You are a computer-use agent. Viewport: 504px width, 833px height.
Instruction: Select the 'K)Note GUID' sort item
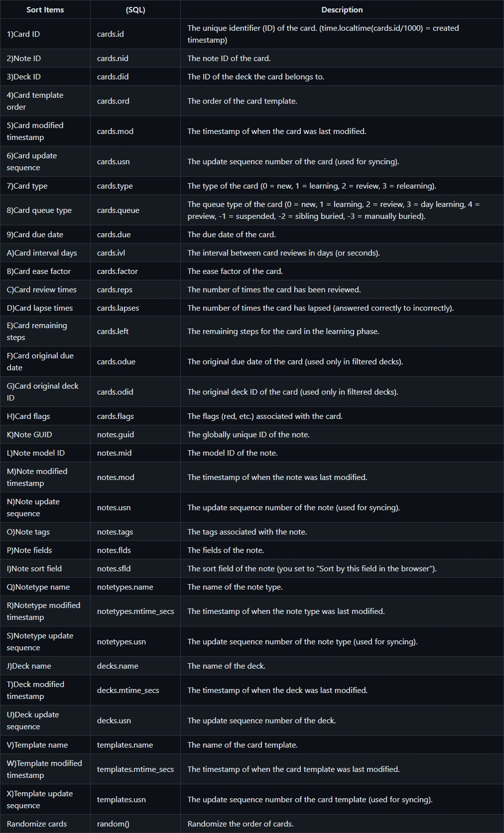tap(29, 434)
